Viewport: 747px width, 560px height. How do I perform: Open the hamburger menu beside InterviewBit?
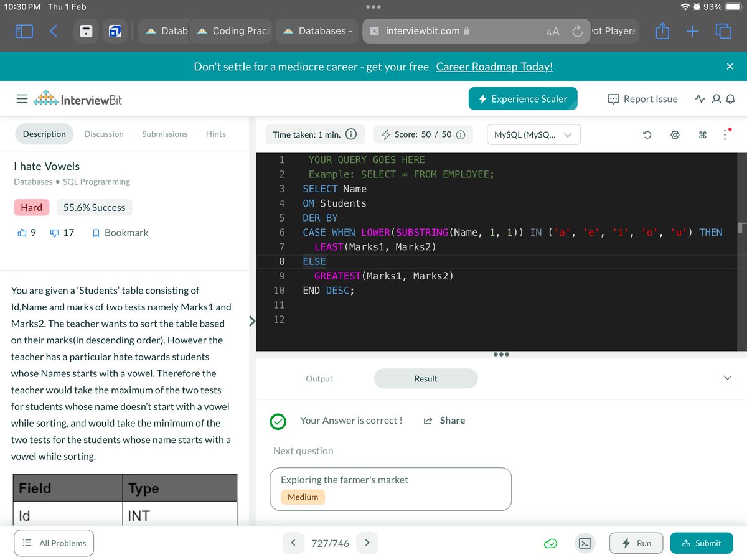click(x=22, y=100)
